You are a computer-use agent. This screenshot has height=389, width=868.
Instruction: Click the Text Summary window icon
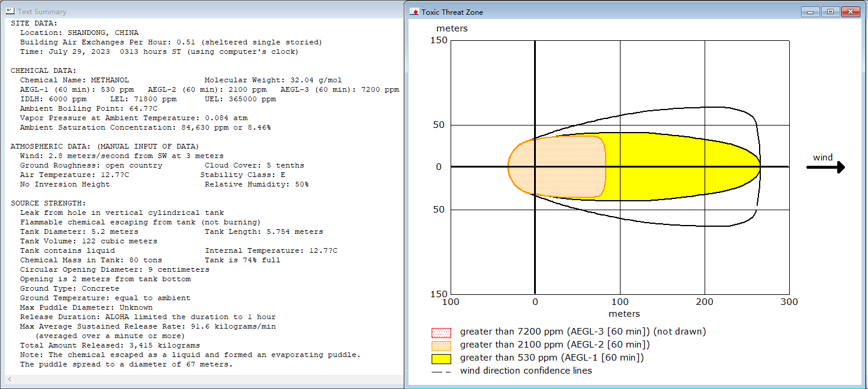pyautogui.click(x=9, y=11)
